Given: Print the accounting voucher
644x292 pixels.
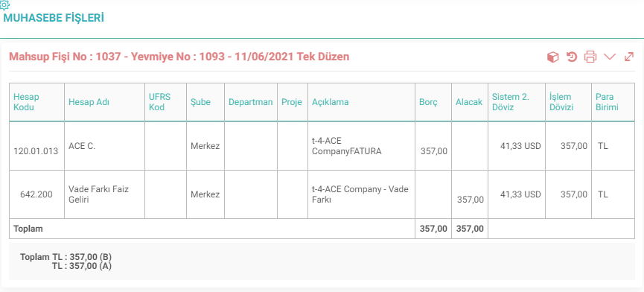Looking at the screenshot, I should point(590,57).
